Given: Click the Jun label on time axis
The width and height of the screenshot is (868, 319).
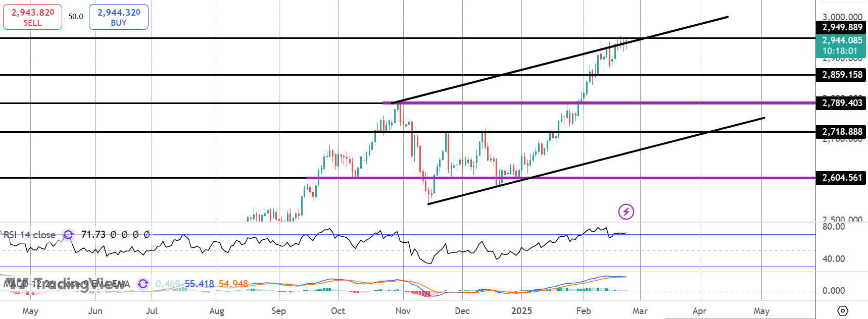Looking at the screenshot, I should [x=95, y=311].
